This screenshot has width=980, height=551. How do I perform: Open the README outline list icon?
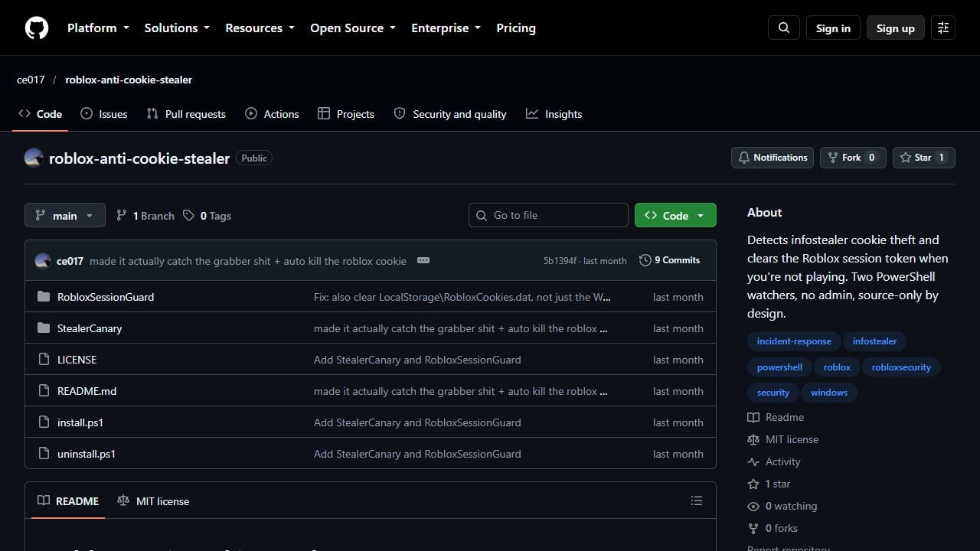tap(697, 500)
